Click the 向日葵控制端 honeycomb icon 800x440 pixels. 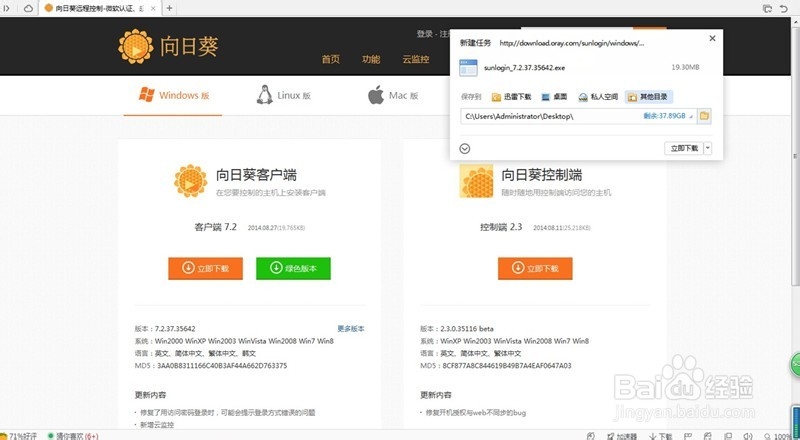[477, 181]
